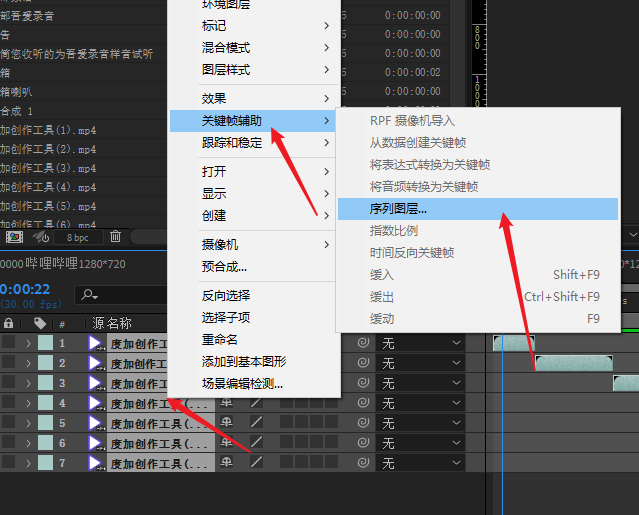Toggle lock checkbox for layer 2
The image size is (639, 515).
coord(9,362)
